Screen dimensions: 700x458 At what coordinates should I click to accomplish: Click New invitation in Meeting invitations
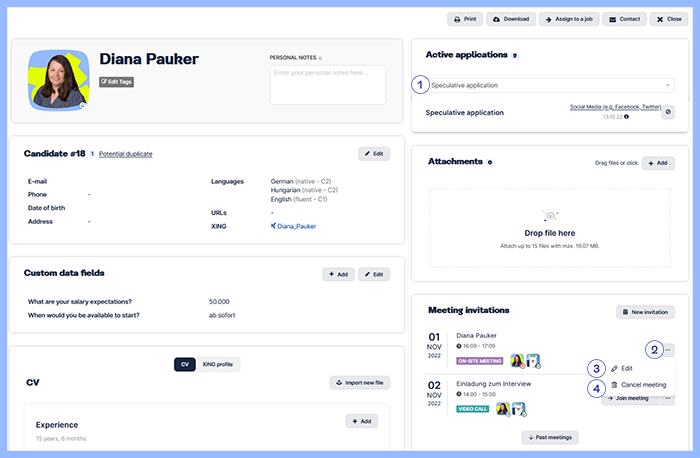pyautogui.click(x=645, y=313)
